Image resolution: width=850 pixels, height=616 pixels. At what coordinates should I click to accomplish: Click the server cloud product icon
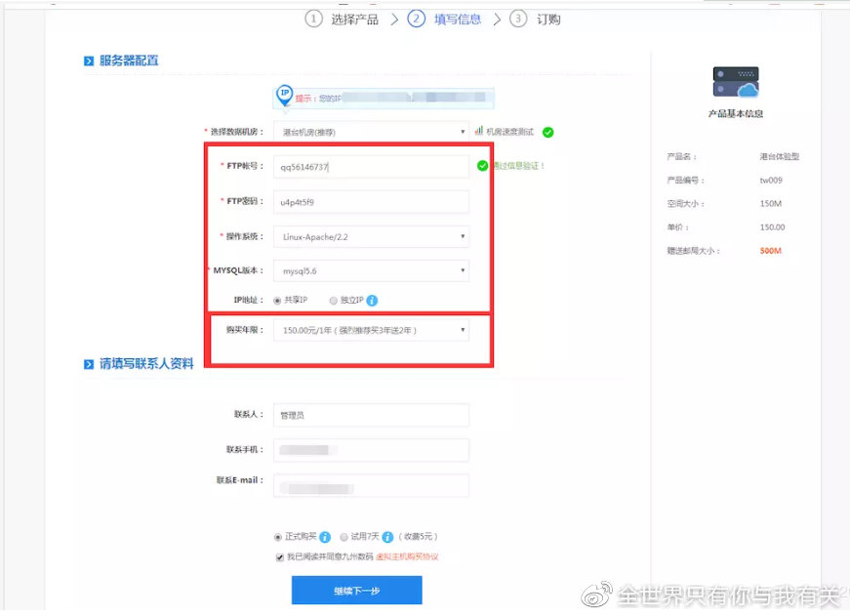point(735,82)
